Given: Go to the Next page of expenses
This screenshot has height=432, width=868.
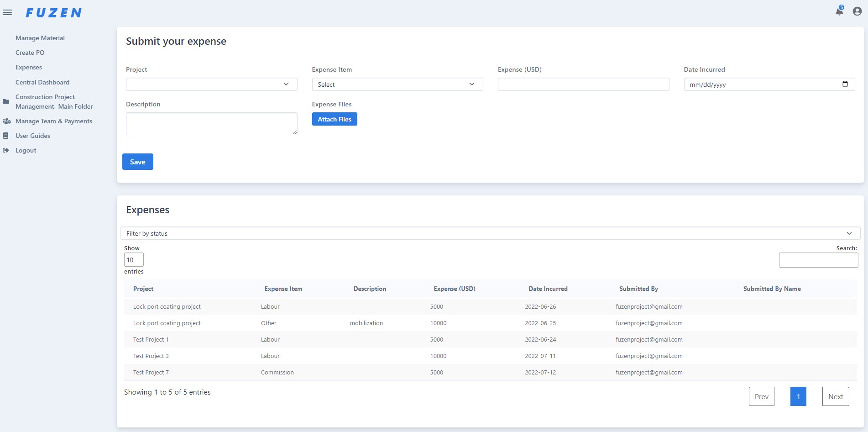Looking at the screenshot, I should tap(835, 396).
